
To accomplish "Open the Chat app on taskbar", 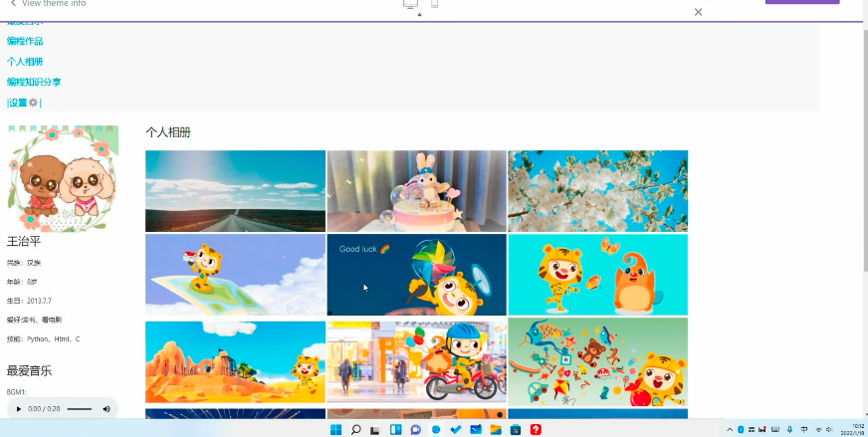I will point(416,430).
